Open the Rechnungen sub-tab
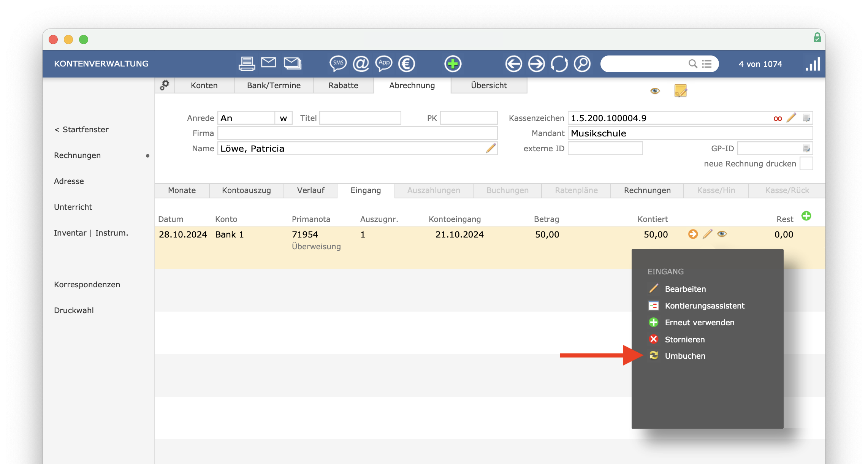The width and height of the screenshot is (868, 464). 647,190
